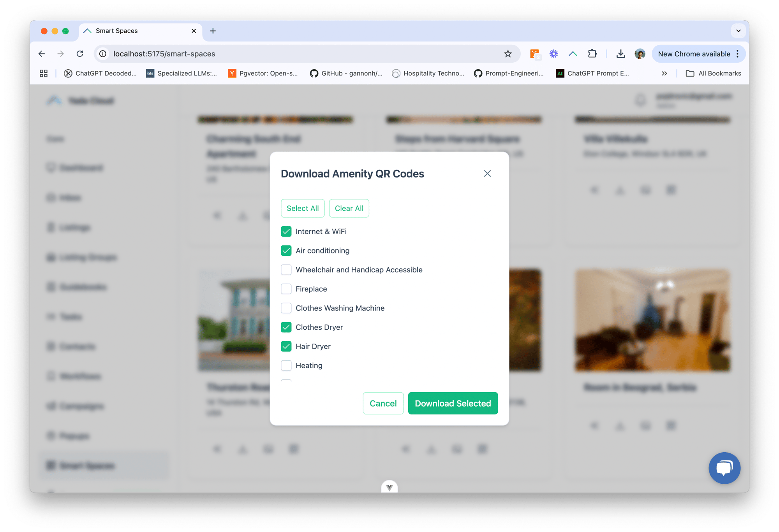Toggle the Internet & WiFi checkbox
This screenshot has width=779, height=532.
coord(287,232)
